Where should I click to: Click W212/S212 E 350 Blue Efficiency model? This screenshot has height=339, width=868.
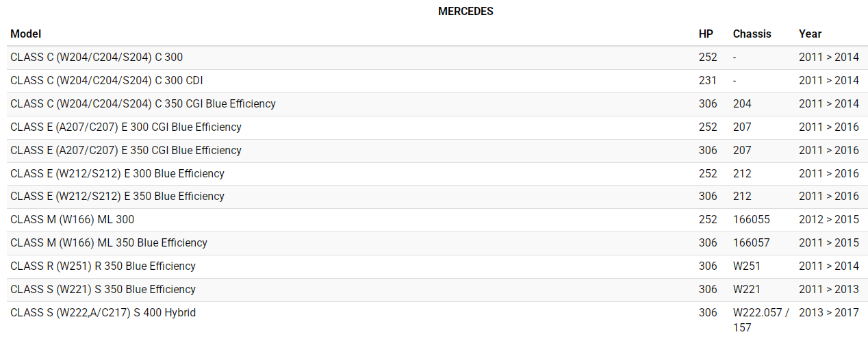(117, 197)
